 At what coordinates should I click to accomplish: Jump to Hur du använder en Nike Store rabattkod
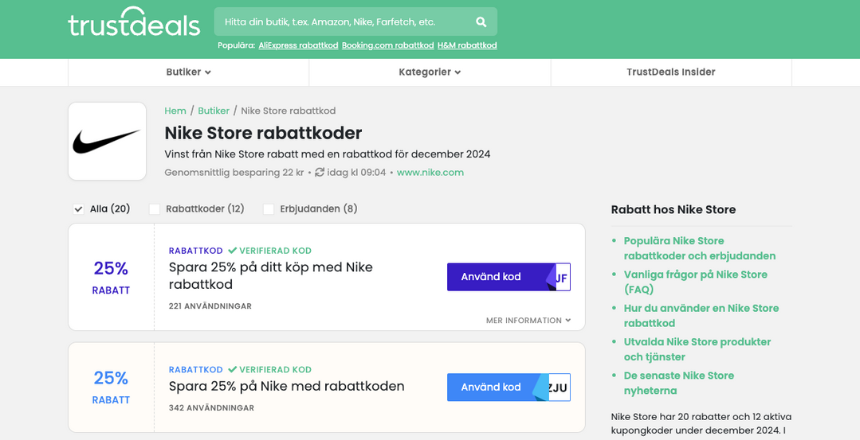tap(701, 315)
